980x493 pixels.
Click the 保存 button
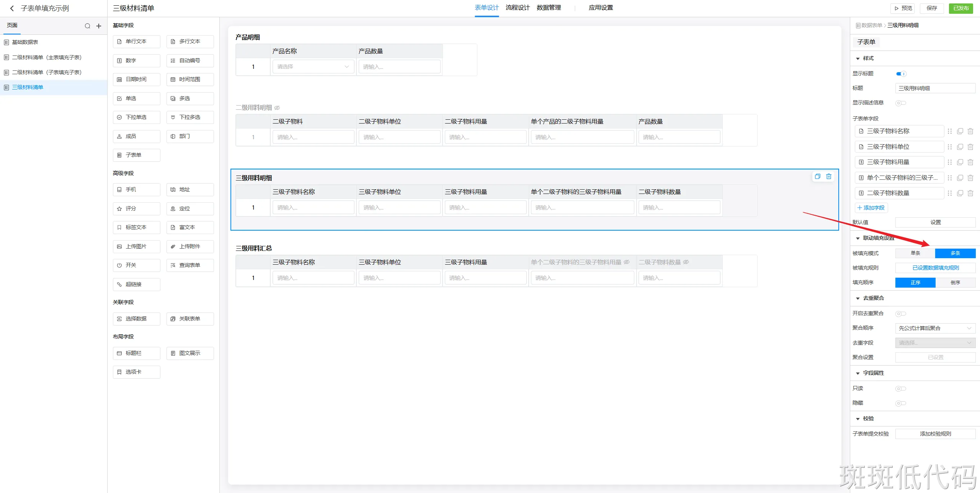pos(931,8)
